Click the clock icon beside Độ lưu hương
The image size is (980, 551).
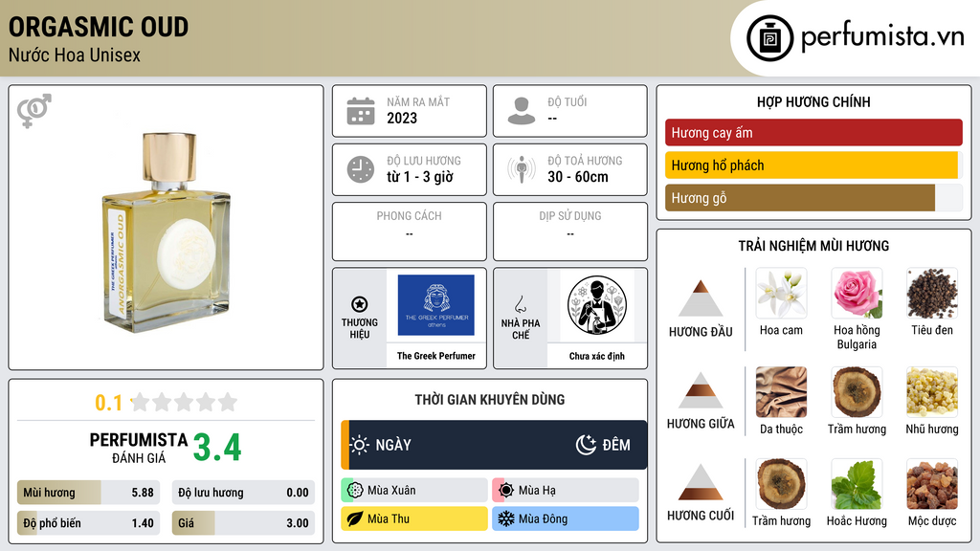[x=361, y=169]
